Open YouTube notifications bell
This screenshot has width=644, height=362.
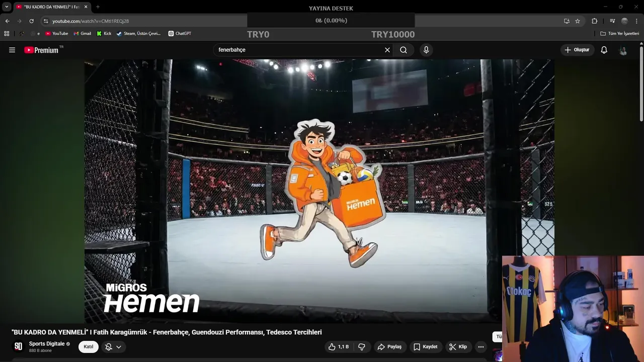click(604, 50)
